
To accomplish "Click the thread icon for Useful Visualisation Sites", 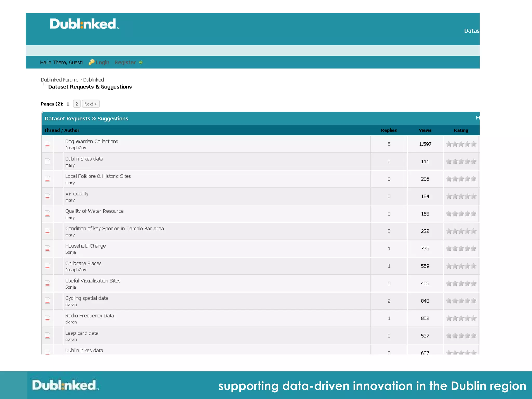I will pyautogui.click(x=48, y=283).
